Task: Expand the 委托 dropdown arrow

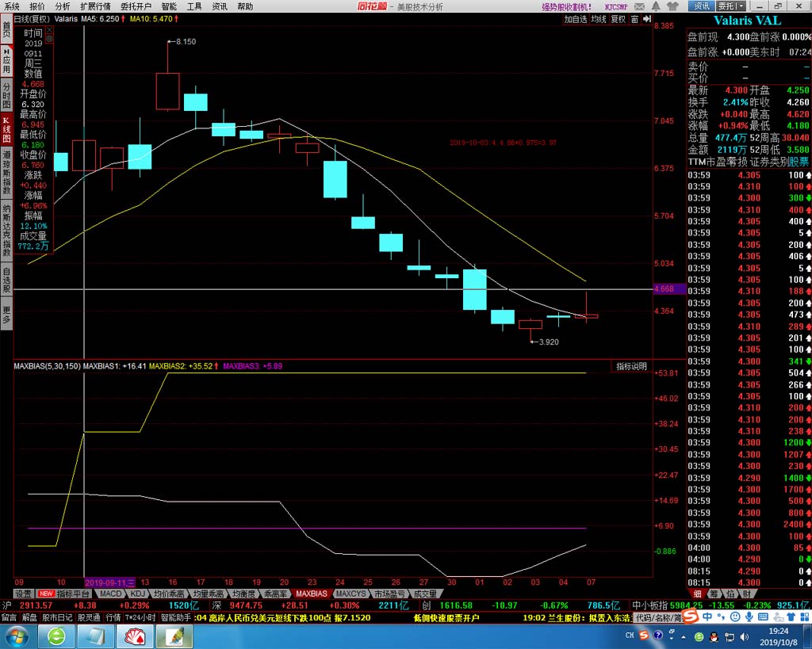Action: click(741, 6)
